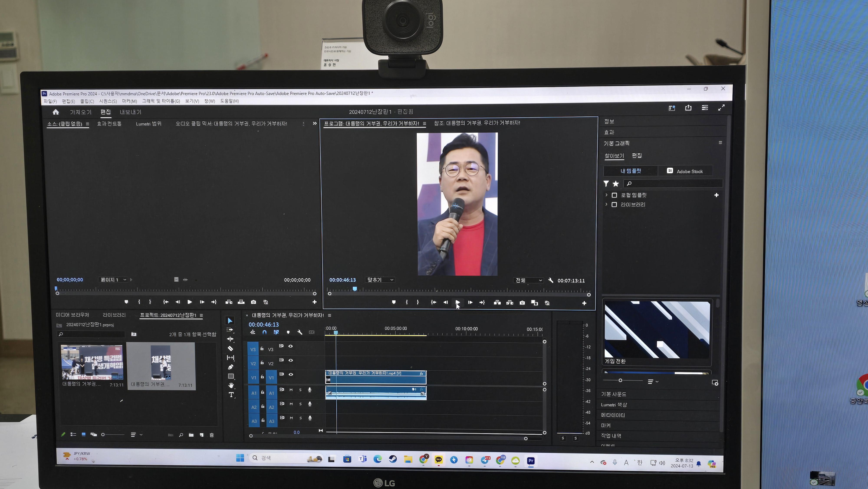Open Workspaces icon at top right
This screenshot has height=489, width=868.
705,107
